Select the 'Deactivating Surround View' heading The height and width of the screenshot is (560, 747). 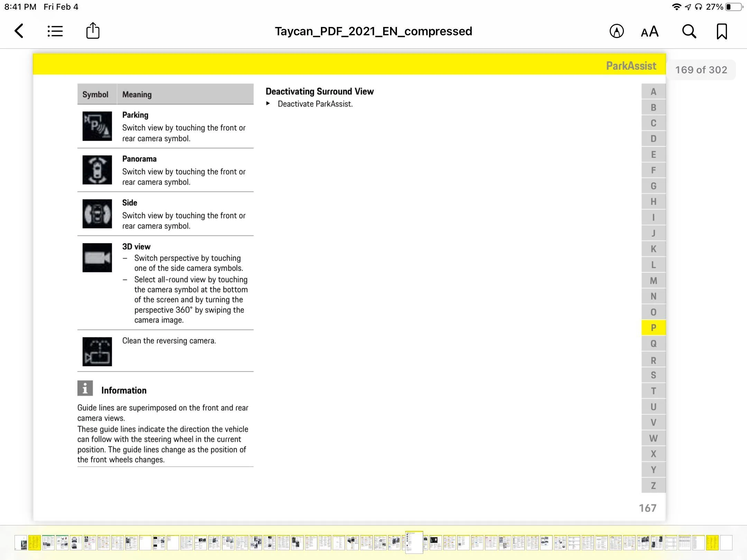[x=320, y=92]
